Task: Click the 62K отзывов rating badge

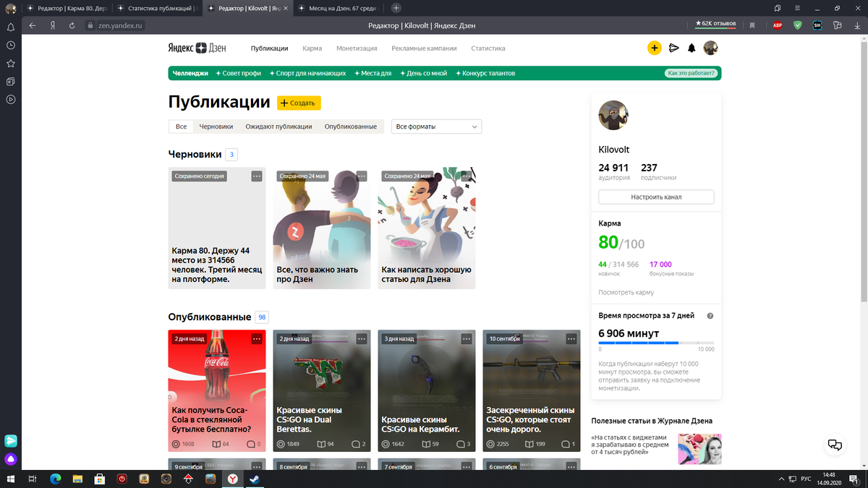Action: [716, 23]
